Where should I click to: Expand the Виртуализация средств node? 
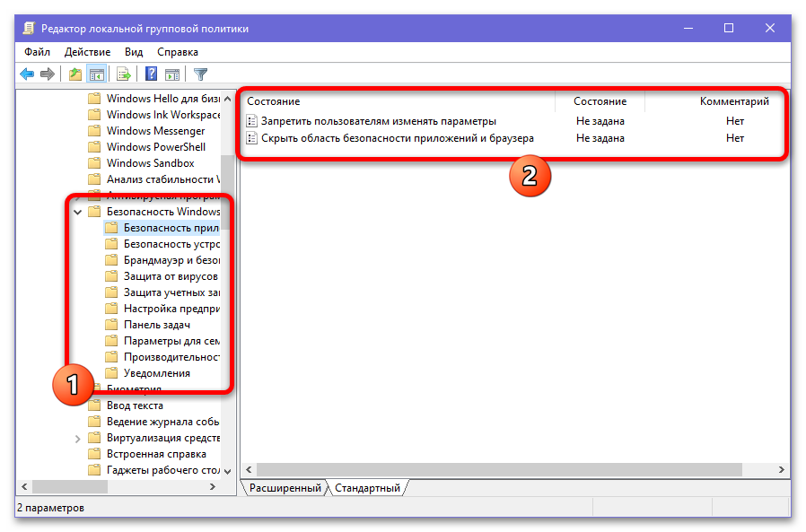pyautogui.click(x=77, y=439)
